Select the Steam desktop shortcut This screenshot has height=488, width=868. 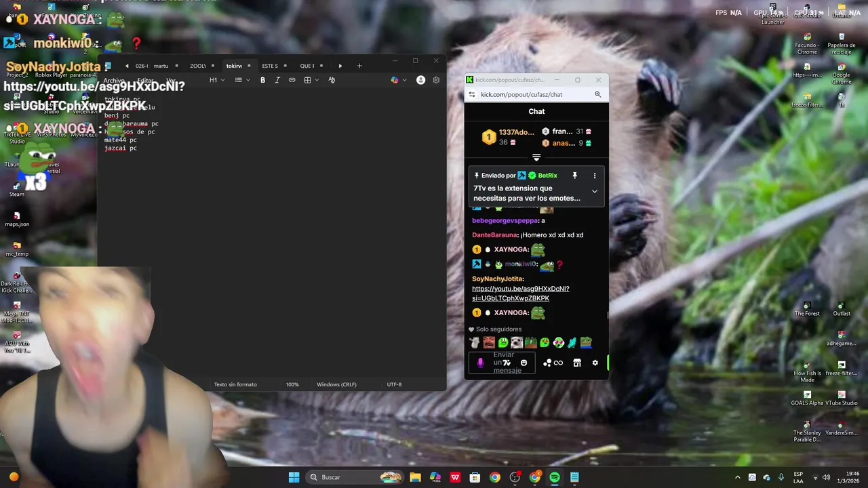click(17, 189)
